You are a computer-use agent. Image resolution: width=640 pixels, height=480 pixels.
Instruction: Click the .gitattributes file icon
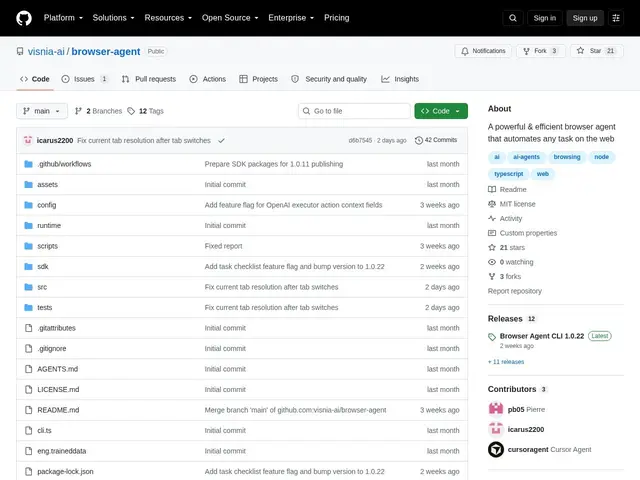point(28,328)
